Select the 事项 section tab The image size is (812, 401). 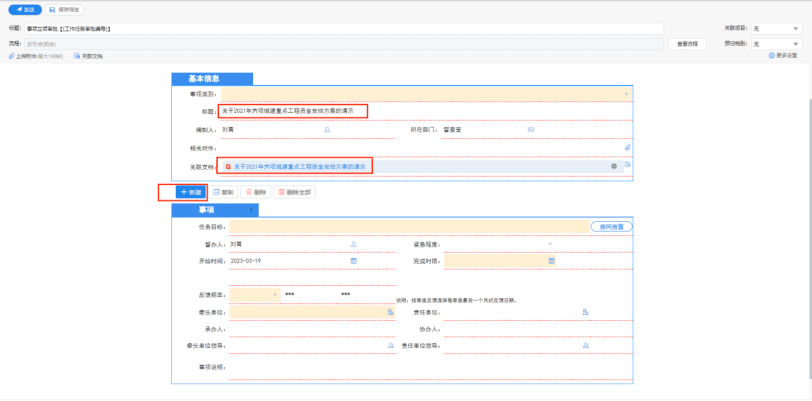pos(215,210)
